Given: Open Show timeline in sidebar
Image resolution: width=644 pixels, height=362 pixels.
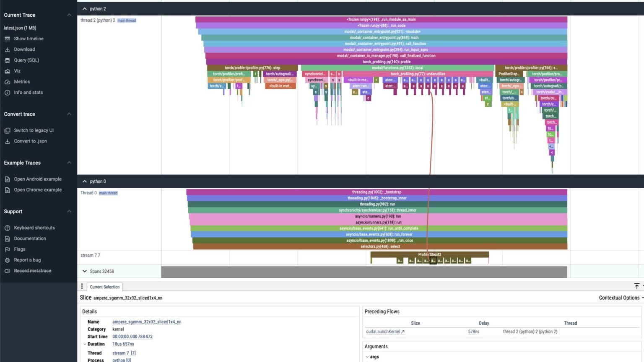Looking at the screenshot, I should (29, 39).
